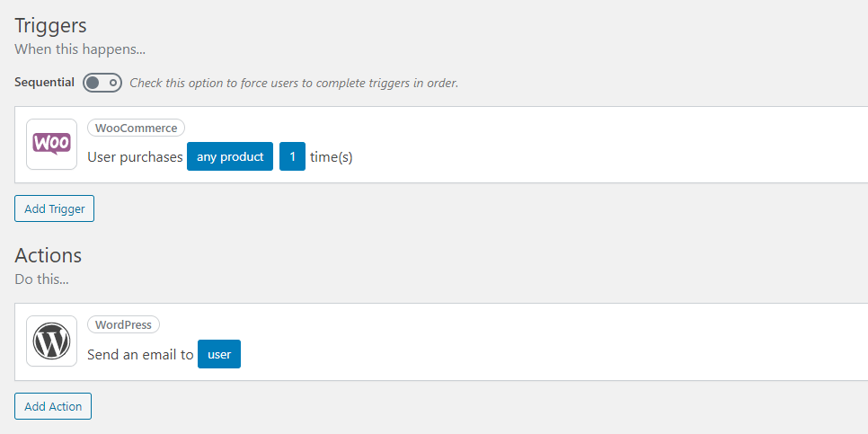Image resolution: width=868 pixels, height=434 pixels.
Task: Select the 'Send an email to' action text
Action: click(140, 354)
